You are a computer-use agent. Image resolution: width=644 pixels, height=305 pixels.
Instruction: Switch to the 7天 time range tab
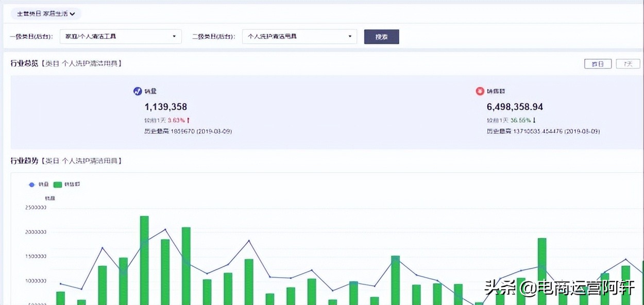628,63
